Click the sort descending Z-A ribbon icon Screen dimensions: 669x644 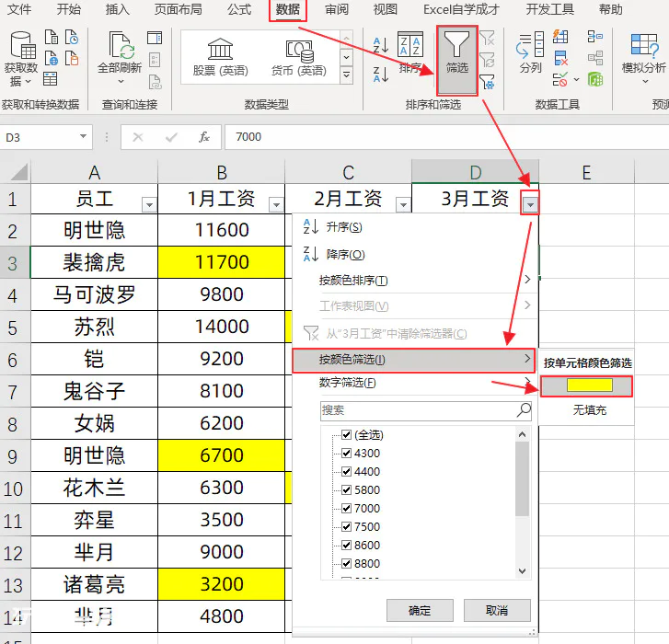point(381,75)
